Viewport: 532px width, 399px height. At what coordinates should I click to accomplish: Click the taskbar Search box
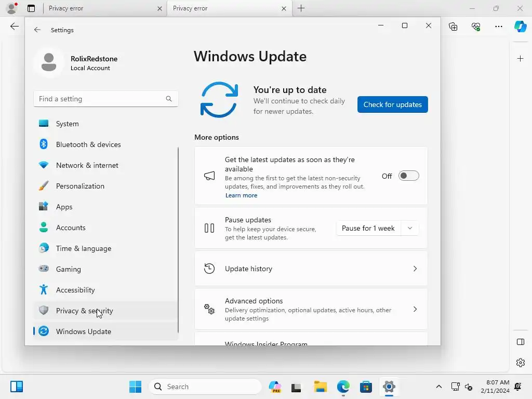(x=205, y=387)
